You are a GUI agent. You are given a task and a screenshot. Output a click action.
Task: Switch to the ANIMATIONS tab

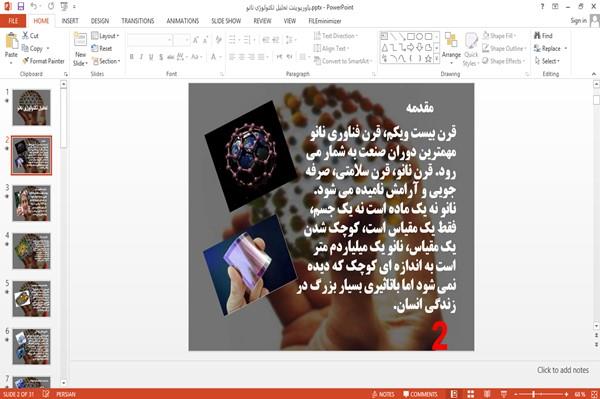pos(183,21)
